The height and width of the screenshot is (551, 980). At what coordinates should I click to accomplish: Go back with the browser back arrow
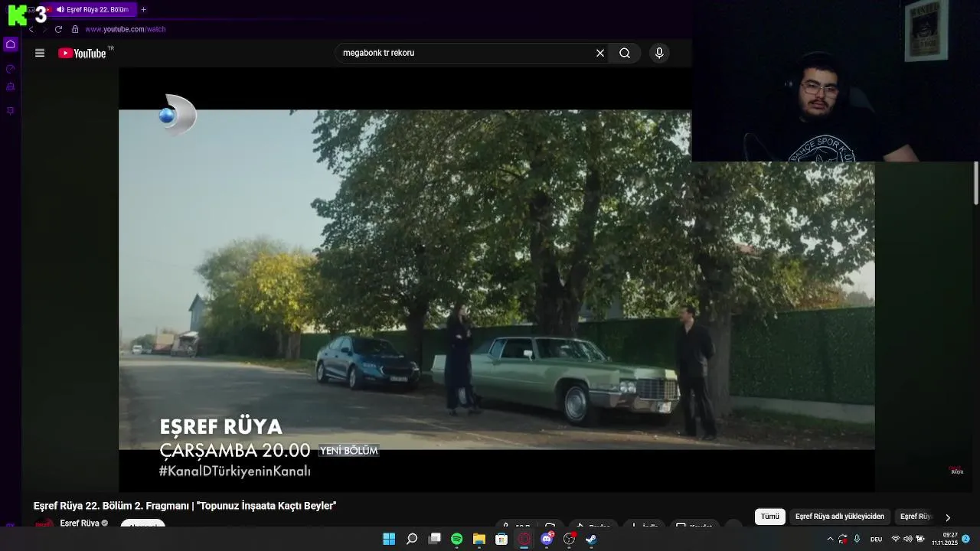(31, 29)
